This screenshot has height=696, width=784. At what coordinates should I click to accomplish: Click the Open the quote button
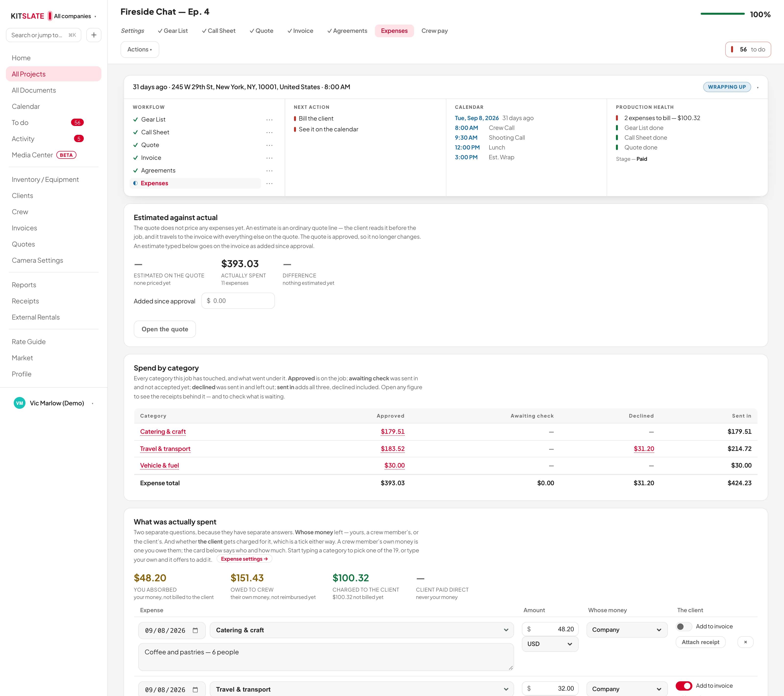[x=165, y=329]
